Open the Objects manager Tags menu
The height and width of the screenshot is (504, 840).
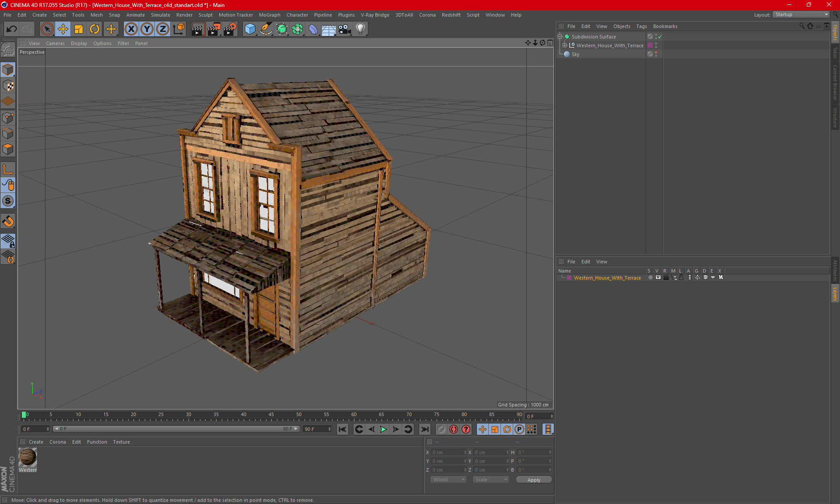pyautogui.click(x=641, y=26)
